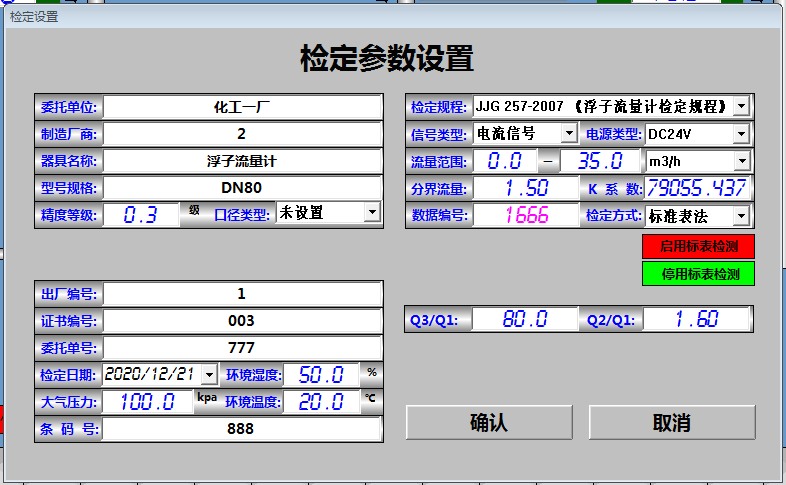Select the 型号规格 field showing DN80
This screenshot has height=485, width=786.
point(243,187)
